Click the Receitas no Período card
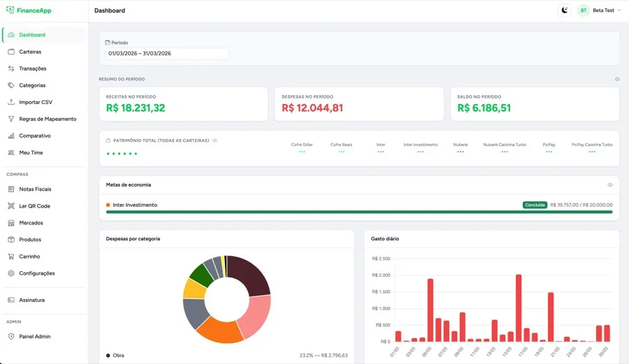629x364 pixels. coord(184,104)
